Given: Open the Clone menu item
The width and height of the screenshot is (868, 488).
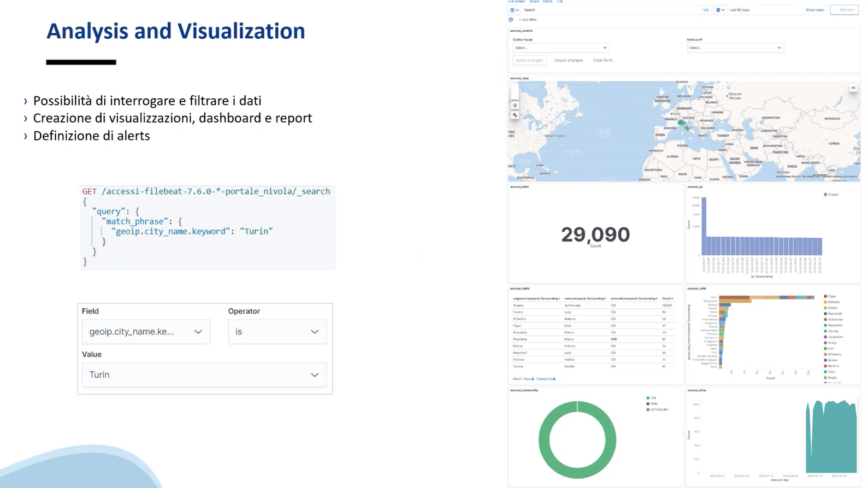Looking at the screenshot, I should coord(547,2).
